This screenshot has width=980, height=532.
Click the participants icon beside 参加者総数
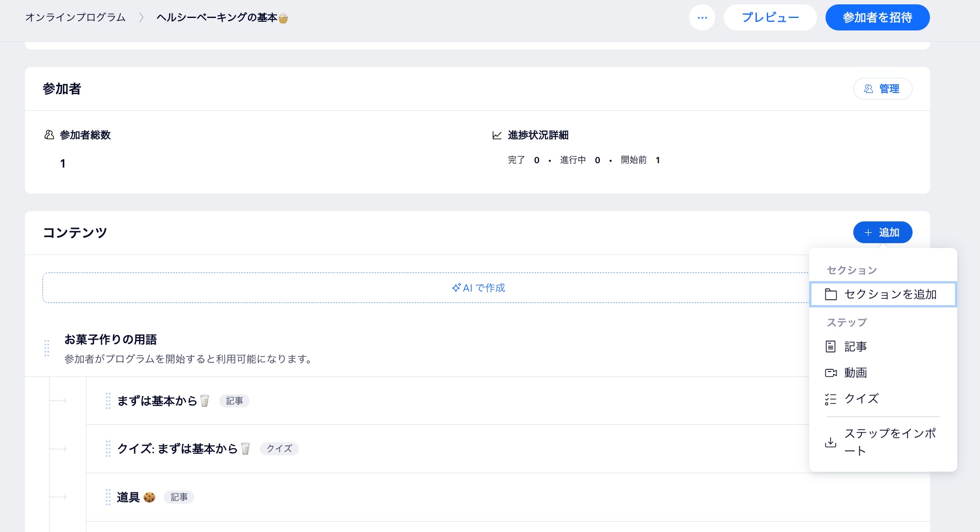[49, 135]
